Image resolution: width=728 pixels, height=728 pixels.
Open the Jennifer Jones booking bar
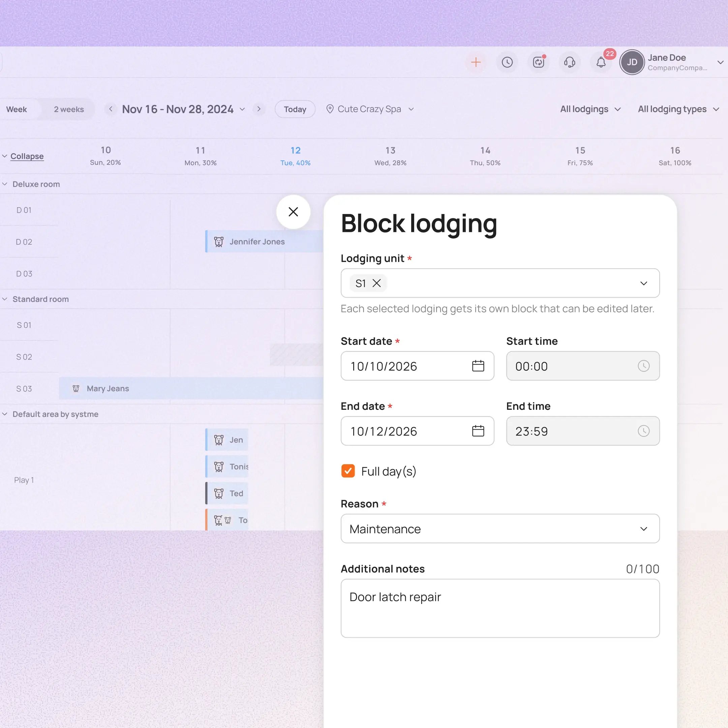[x=264, y=242]
